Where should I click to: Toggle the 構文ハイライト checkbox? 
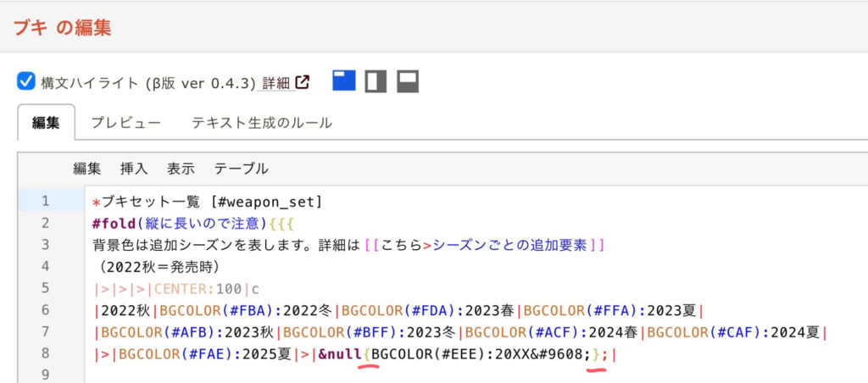(x=25, y=82)
